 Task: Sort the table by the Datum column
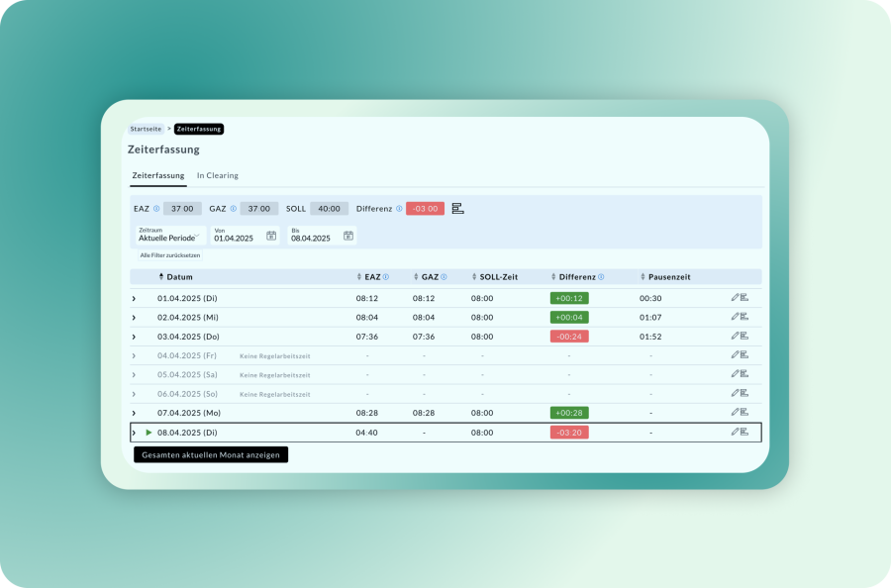(x=178, y=277)
